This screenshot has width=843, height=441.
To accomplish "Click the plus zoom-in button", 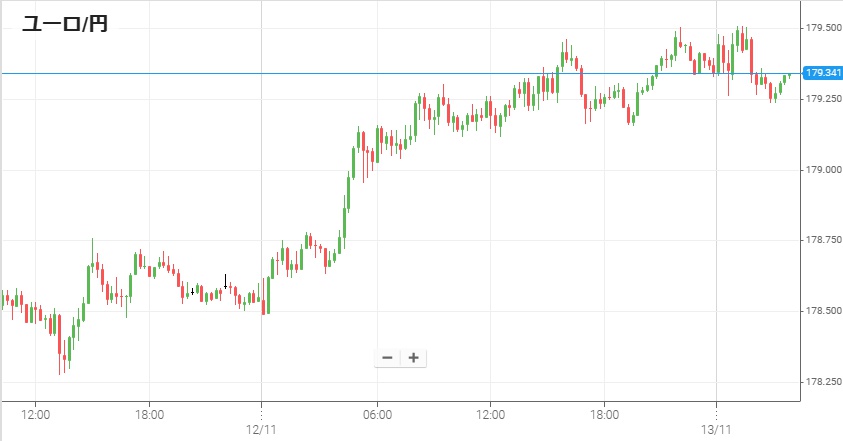I will pyautogui.click(x=413, y=358).
